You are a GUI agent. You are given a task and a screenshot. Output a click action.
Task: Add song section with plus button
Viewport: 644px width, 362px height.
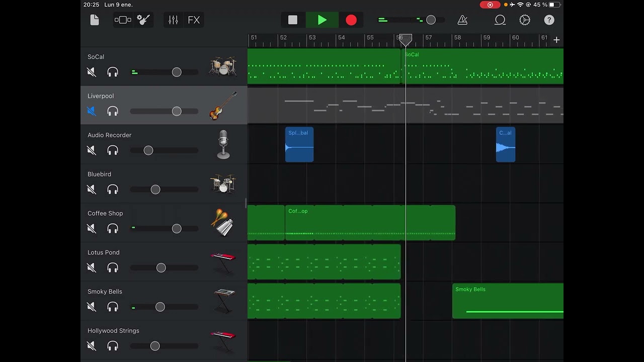(x=556, y=40)
